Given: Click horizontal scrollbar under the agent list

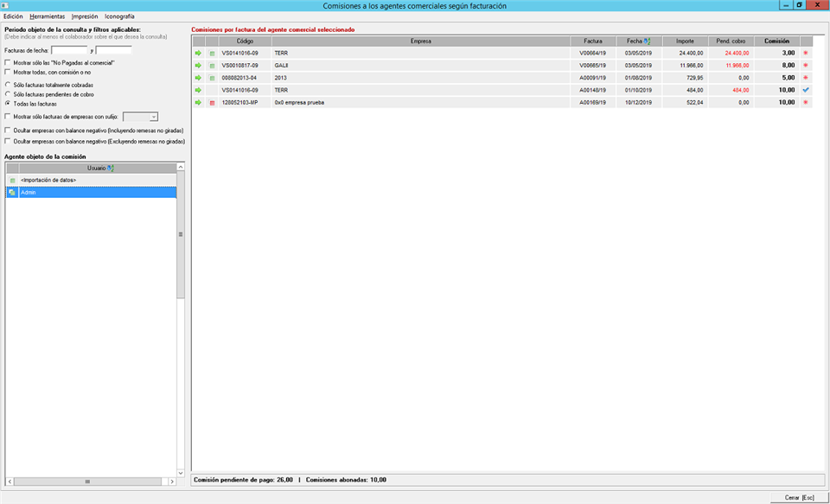Looking at the screenshot, I should [x=86, y=482].
